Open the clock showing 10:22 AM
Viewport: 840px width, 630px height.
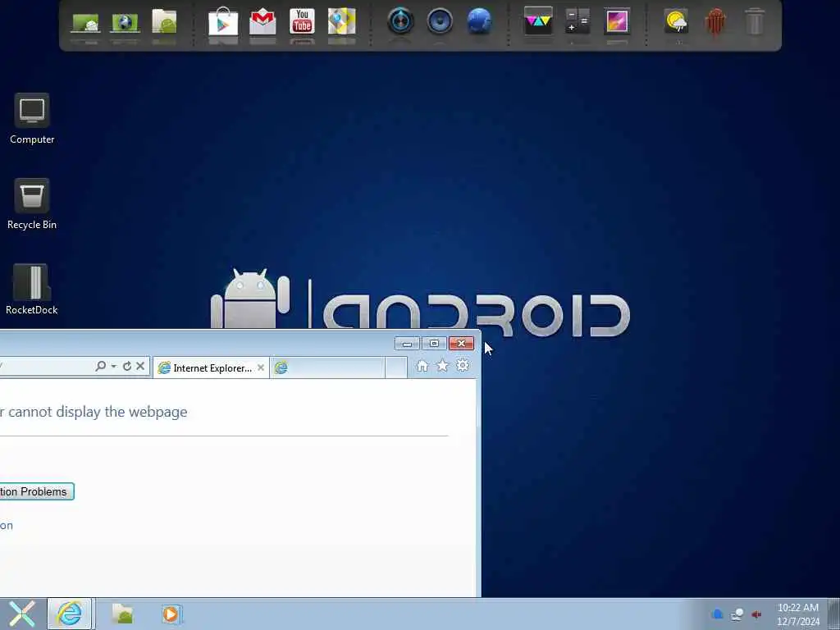pos(797,614)
